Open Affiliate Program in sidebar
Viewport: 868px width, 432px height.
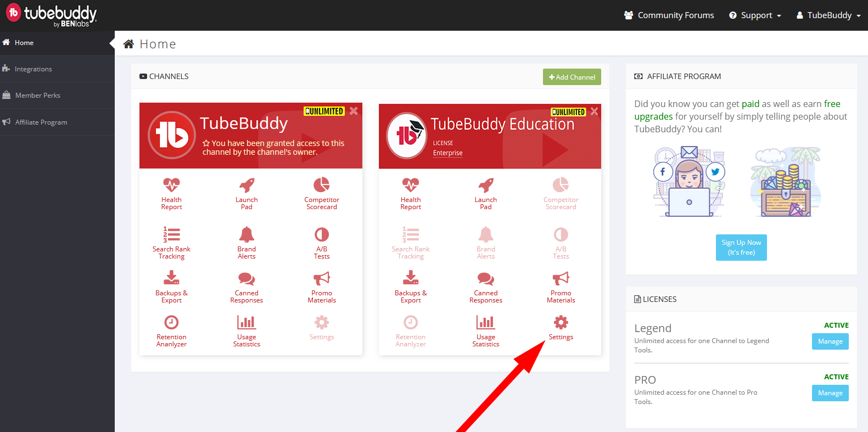[x=57, y=122]
